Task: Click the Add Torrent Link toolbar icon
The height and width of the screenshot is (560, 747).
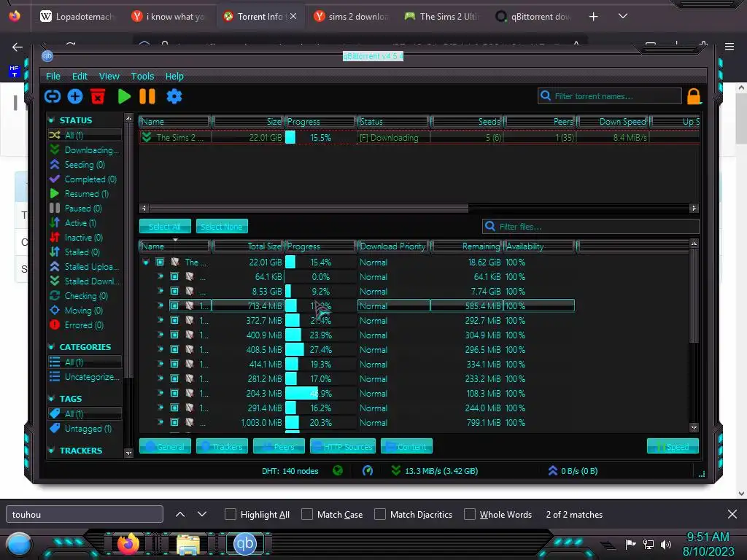Action: coord(53,97)
